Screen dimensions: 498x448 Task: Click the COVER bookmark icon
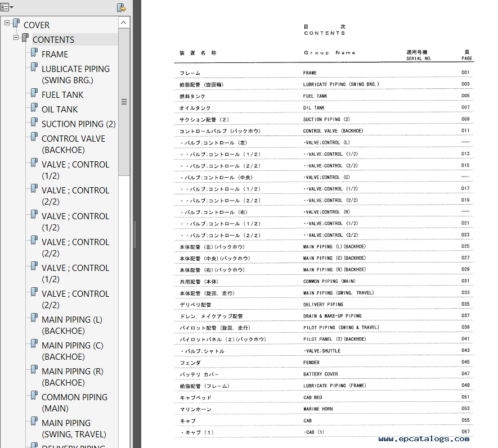[16, 23]
